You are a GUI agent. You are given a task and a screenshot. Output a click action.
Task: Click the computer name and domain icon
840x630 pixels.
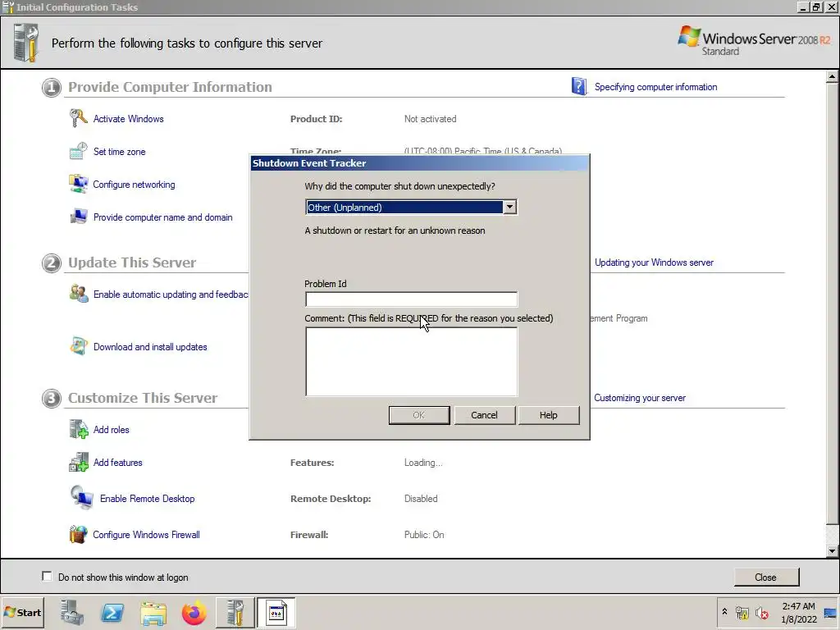click(x=79, y=217)
